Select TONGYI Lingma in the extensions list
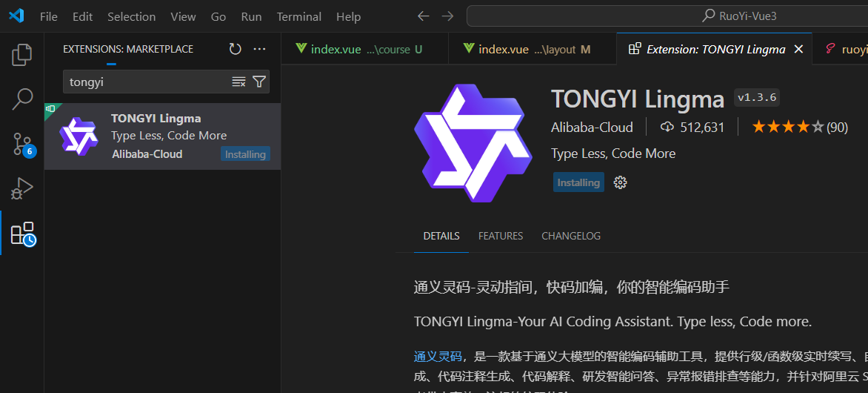868x393 pixels. 163,136
